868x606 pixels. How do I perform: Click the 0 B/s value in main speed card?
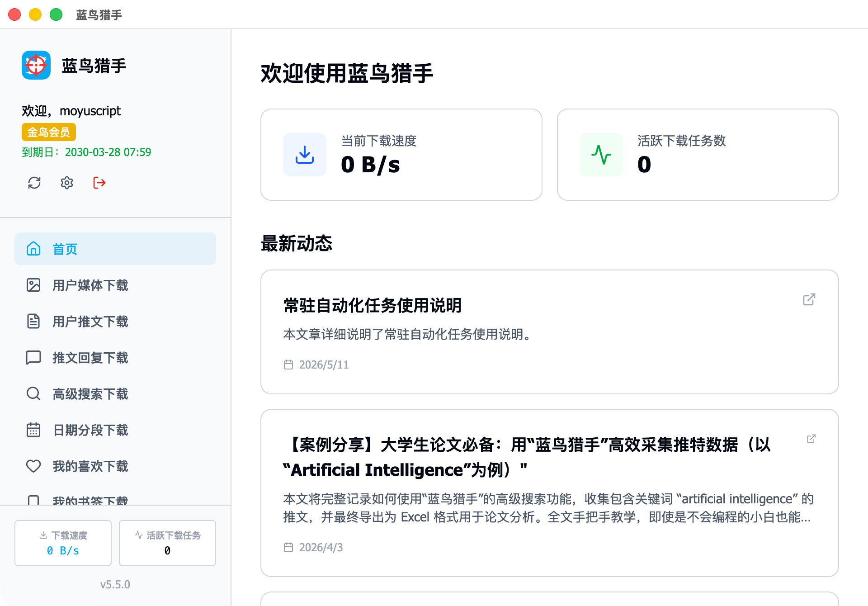click(371, 165)
